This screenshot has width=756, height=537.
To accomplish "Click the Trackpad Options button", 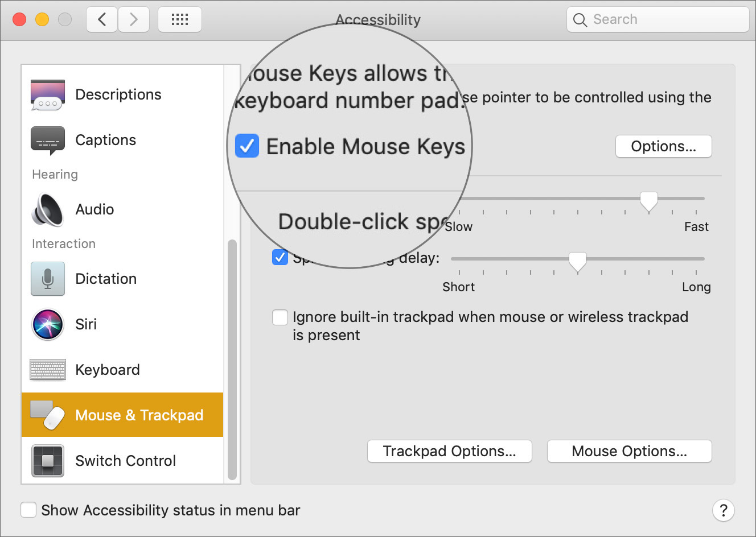I will coord(449,451).
